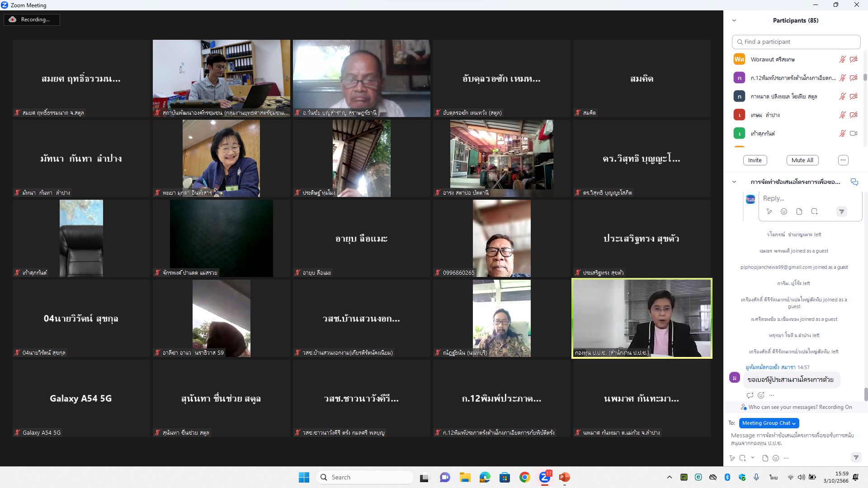Toggle microphone for Worawut in participants list

842,59
